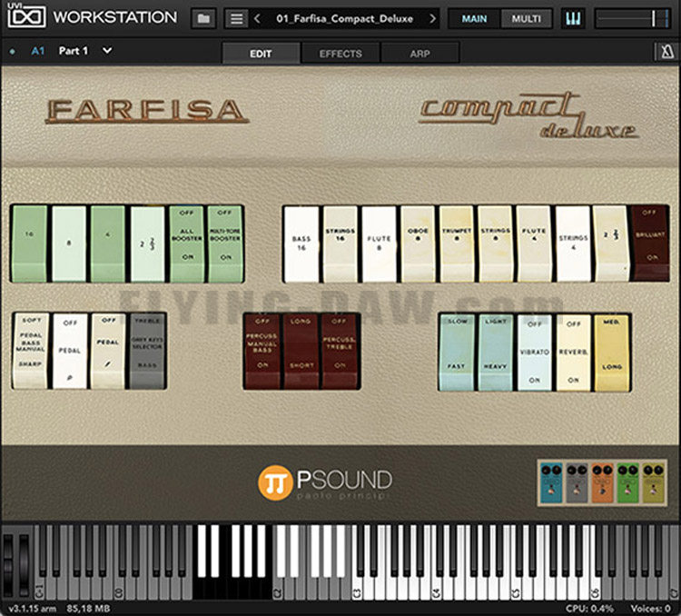
Task: Select the MULTI view button
Action: 527,19
